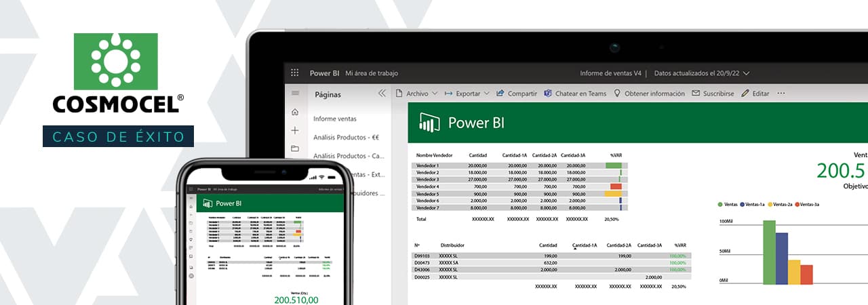
Task: Click the plus Create icon in sidebar
Action: click(295, 130)
